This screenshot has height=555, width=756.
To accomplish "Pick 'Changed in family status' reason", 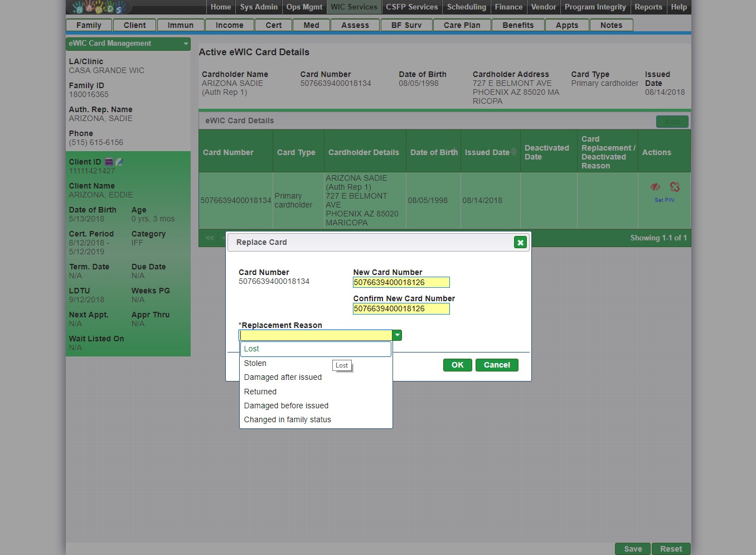I will (287, 419).
